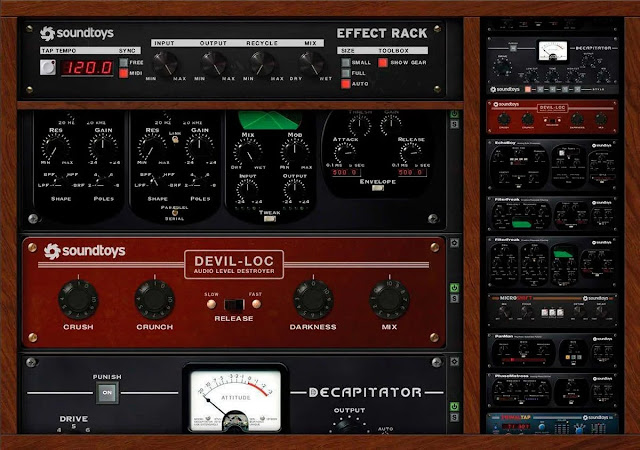This screenshot has width=640, height=450.
Task: Select the single-filter FilterFreak thumbnail below EchoBoy
Action: 552,214
